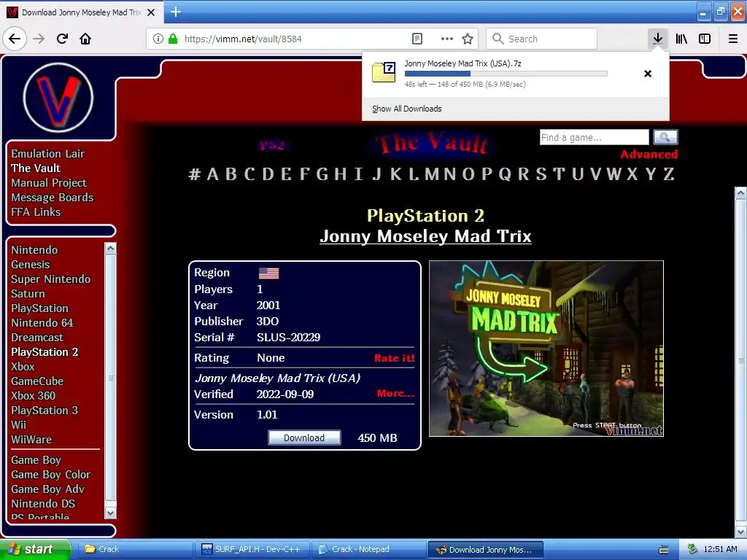Click The Vault banner logo
747x560 pixels.
(x=432, y=144)
